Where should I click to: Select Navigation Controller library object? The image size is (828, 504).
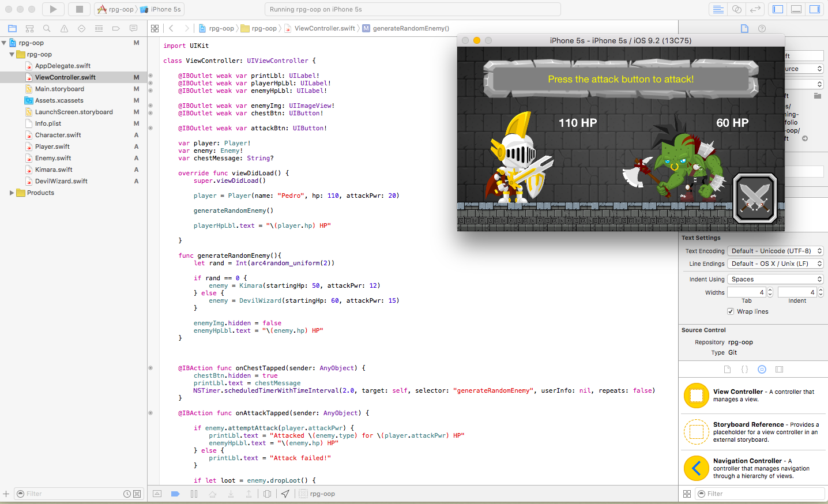tap(753, 468)
